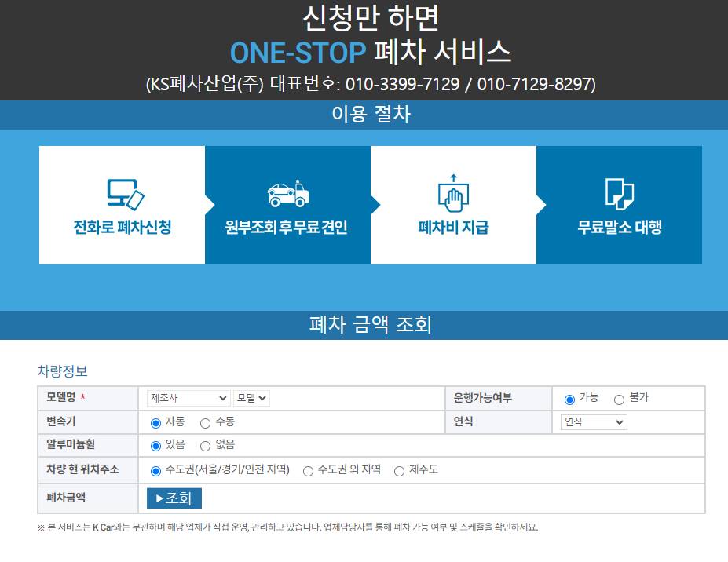The image size is (728, 562).
Task: Click the 원부조회 후 무료 견인 step label
Action: [287, 227]
